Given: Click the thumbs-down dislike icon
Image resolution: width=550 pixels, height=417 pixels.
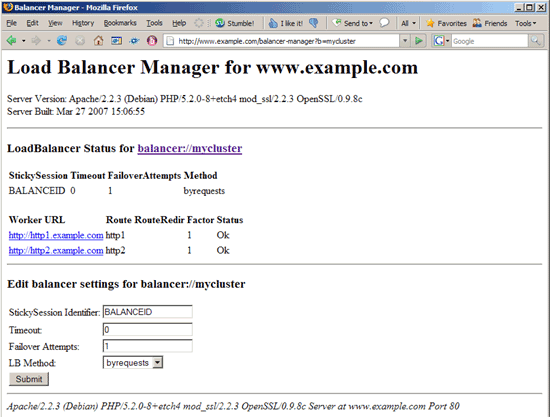Looking at the screenshot, I should (314, 23).
